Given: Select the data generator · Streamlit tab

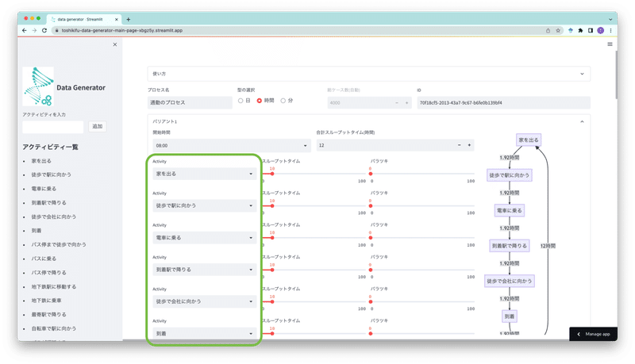Looking at the screenshot, I should tap(84, 19).
